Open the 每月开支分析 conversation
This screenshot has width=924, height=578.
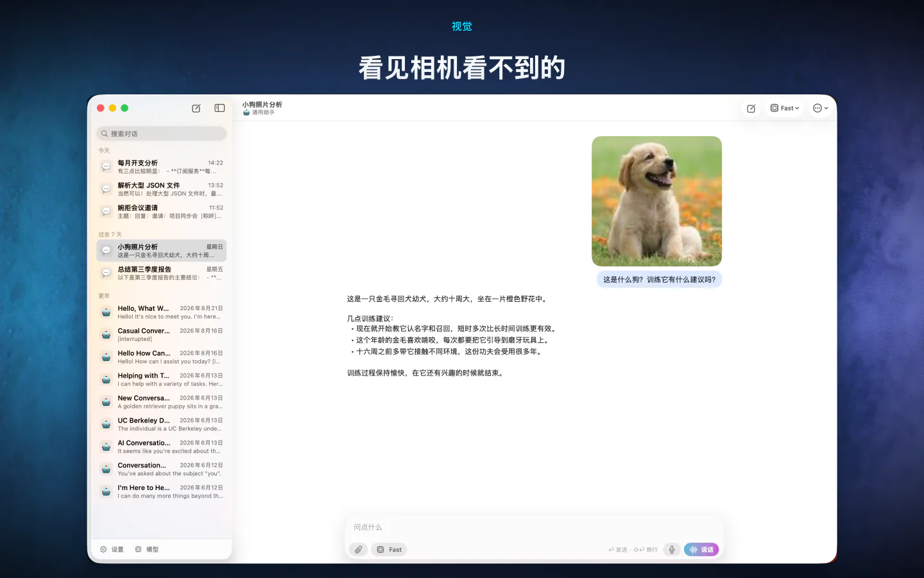coord(162,167)
